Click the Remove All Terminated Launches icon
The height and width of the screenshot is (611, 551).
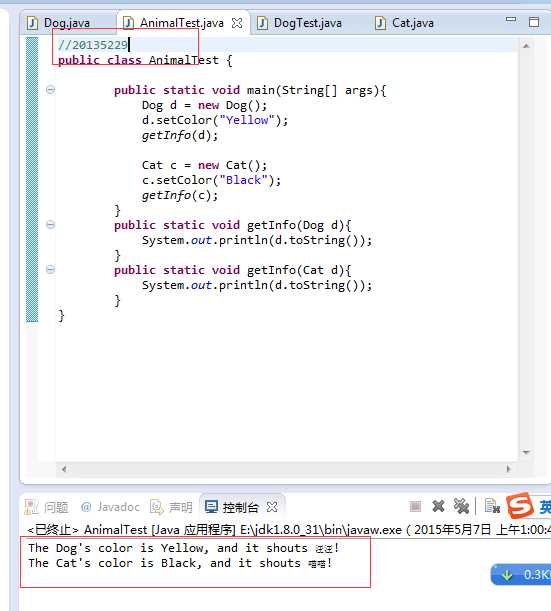tap(461, 507)
